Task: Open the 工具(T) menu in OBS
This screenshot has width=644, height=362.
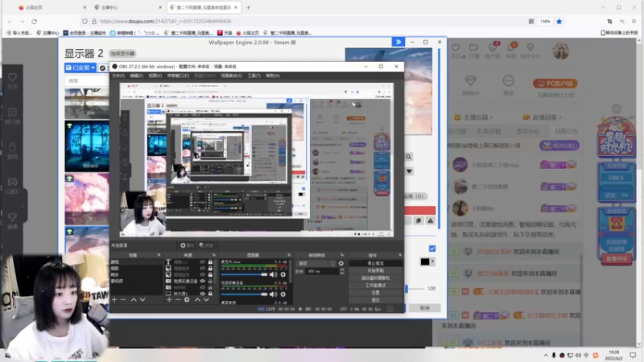Action: [x=254, y=76]
